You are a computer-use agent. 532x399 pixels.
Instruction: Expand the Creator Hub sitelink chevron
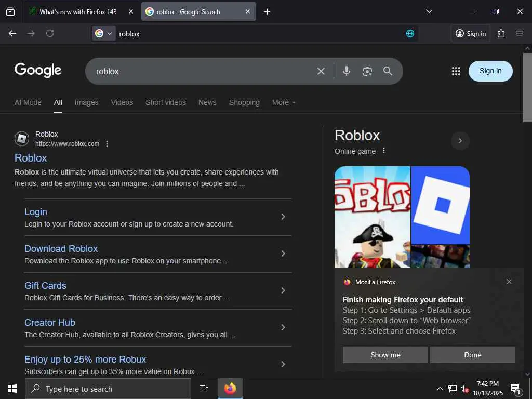283,327
